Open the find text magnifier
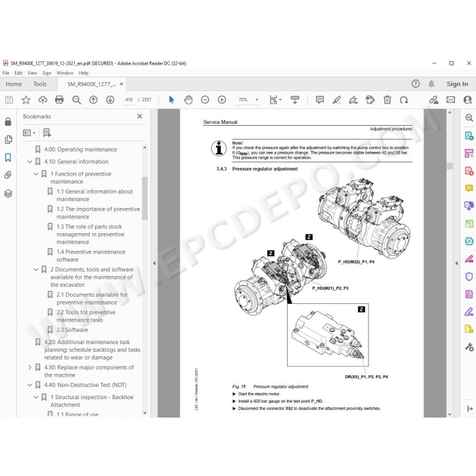The image size is (476, 476). click(76, 100)
